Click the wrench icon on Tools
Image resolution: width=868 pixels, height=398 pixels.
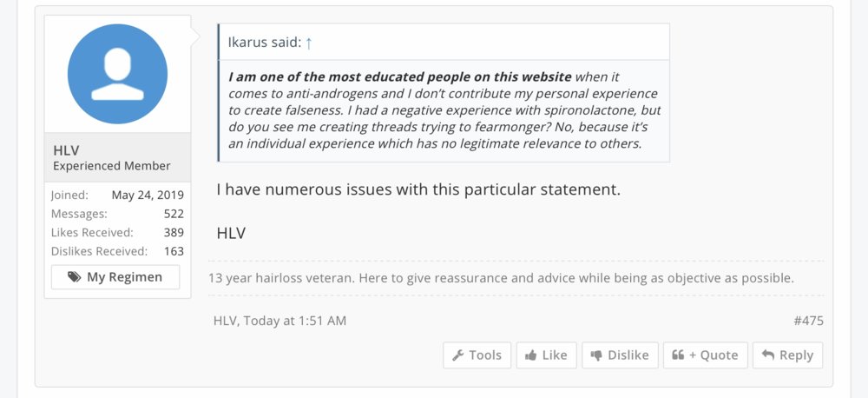pyautogui.click(x=457, y=355)
